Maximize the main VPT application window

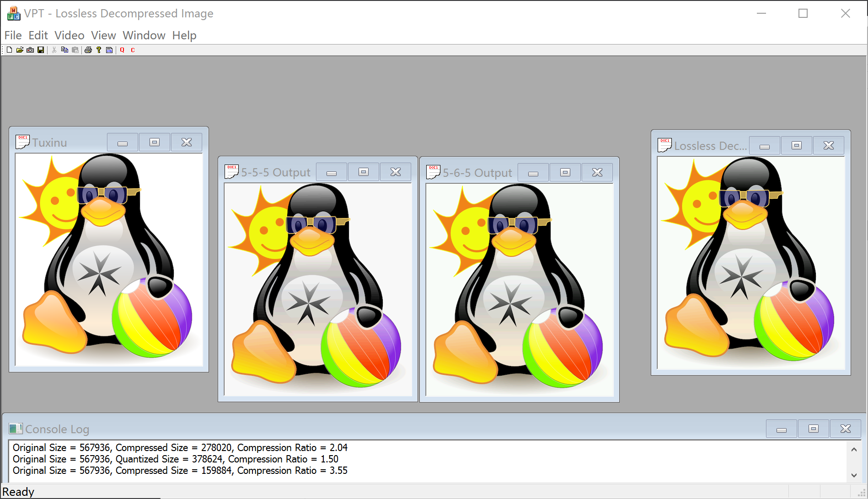(x=803, y=13)
